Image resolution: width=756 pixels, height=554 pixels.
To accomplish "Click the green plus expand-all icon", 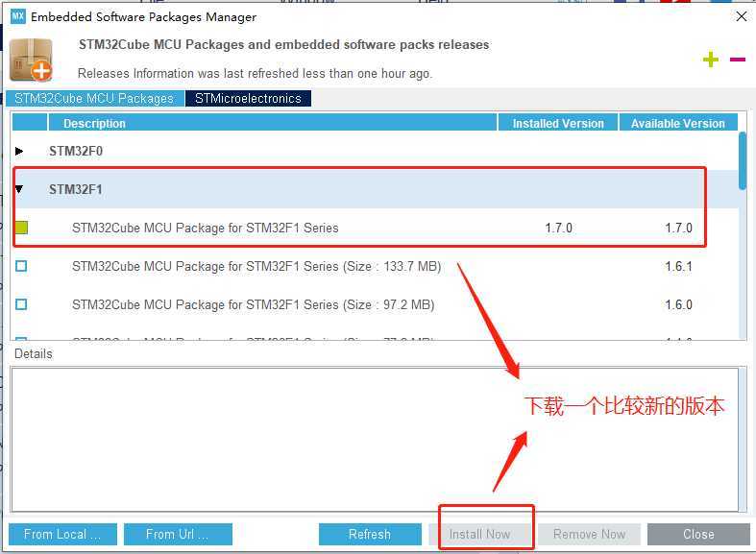I will [710, 60].
